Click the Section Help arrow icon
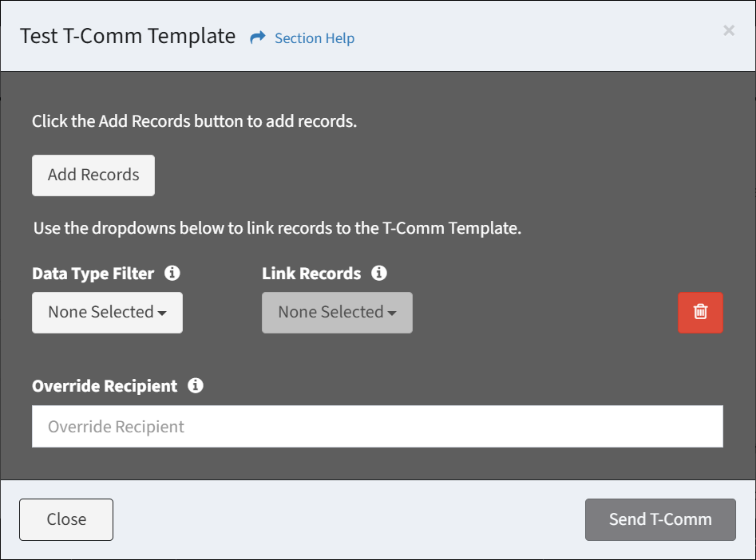This screenshot has height=560, width=756. coord(258,37)
